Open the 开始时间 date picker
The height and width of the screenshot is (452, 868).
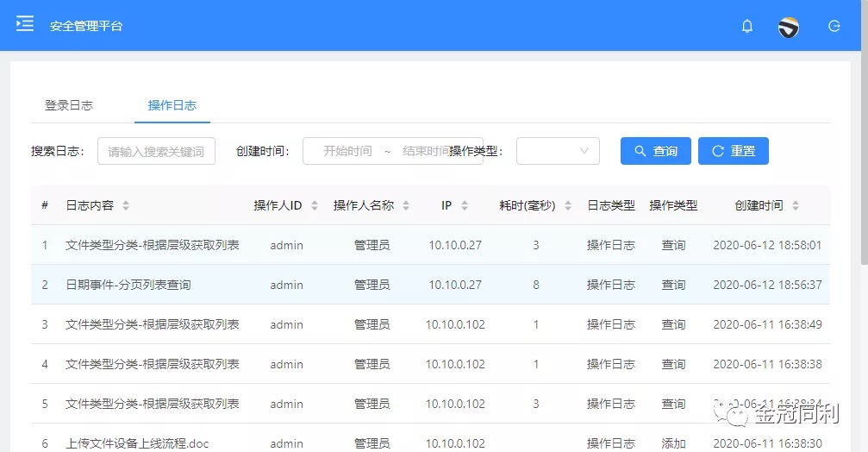click(347, 151)
